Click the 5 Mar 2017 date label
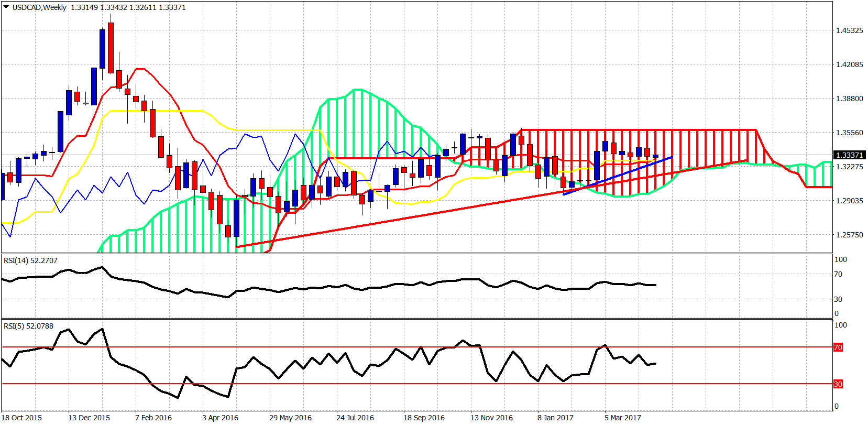The width and height of the screenshot is (868, 425). coord(623,418)
